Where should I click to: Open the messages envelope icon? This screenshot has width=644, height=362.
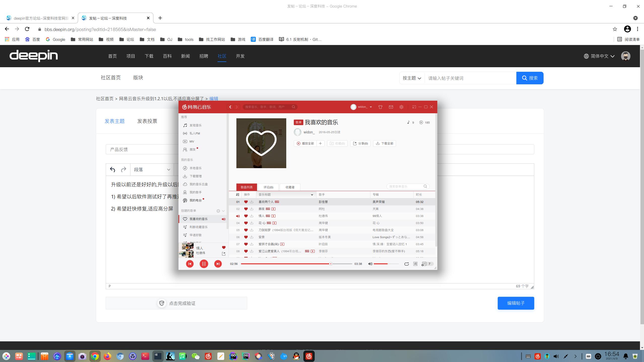point(391,107)
